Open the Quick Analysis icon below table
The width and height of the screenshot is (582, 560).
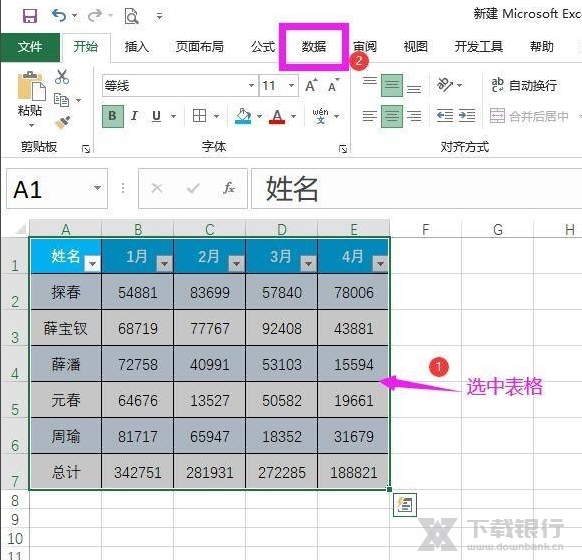click(x=405, y=505)
